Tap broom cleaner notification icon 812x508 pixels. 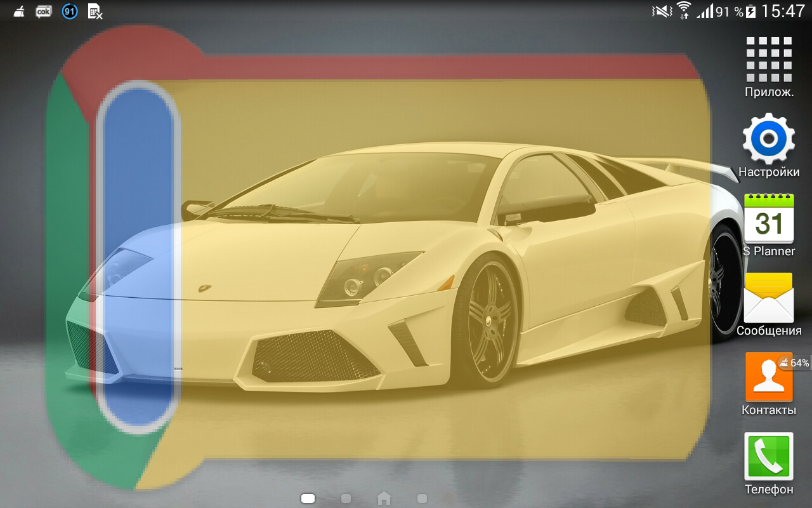click(x=19, y=11)
